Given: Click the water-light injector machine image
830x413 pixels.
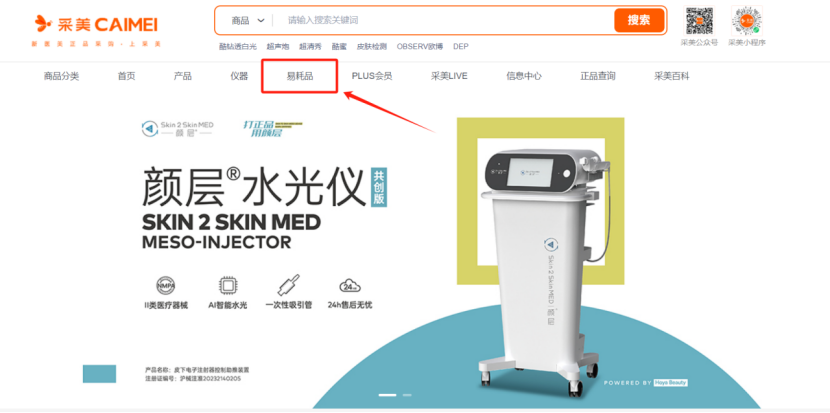Looking at the screenshot, I should [542, 270].
